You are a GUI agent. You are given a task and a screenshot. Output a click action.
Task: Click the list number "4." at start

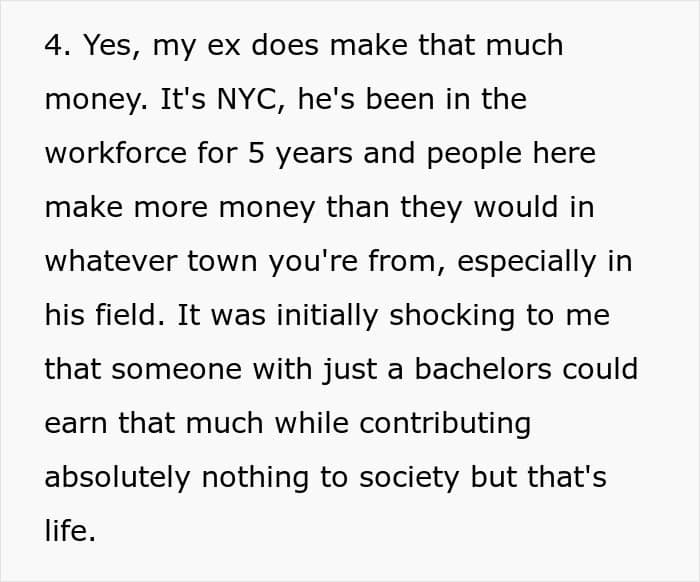[58, 45]
